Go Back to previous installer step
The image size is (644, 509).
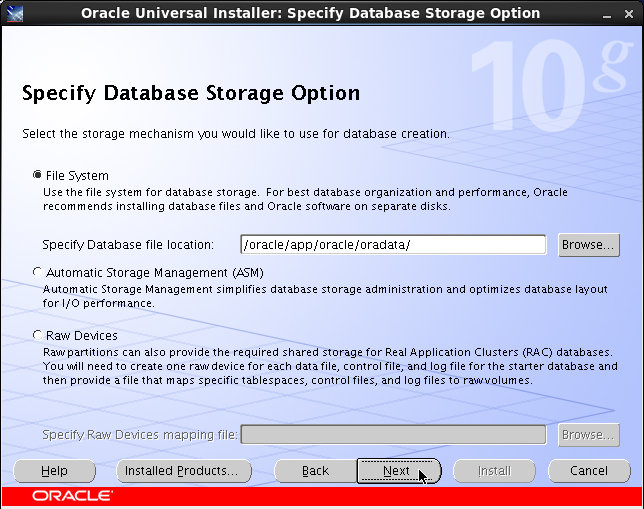click(315, 471)
